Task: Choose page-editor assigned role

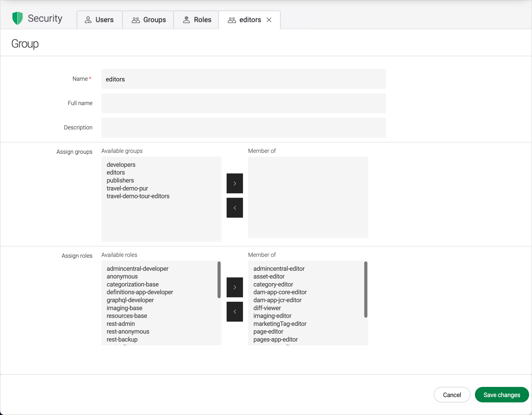Action: tap(268, 331)
